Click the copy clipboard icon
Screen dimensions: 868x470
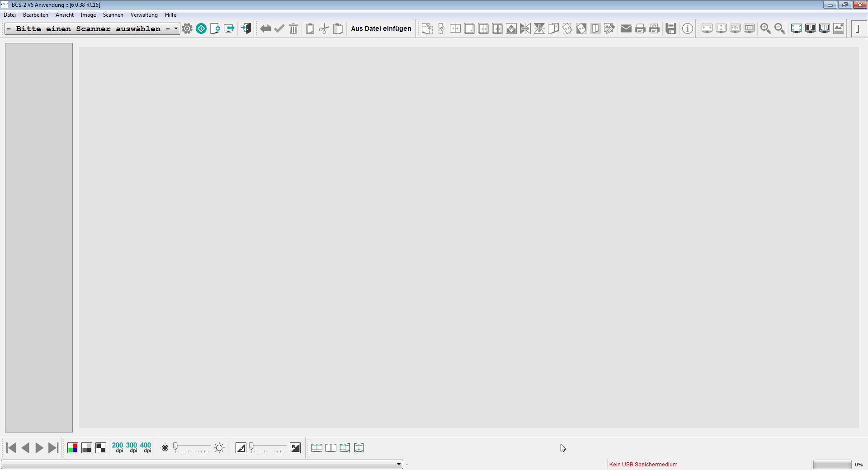(310, 28)
